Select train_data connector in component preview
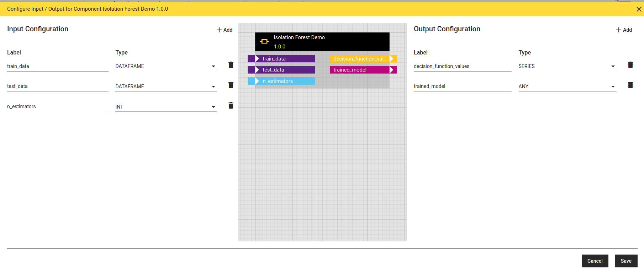This screenshot has height=272, width=644. (x=281, y=59)
